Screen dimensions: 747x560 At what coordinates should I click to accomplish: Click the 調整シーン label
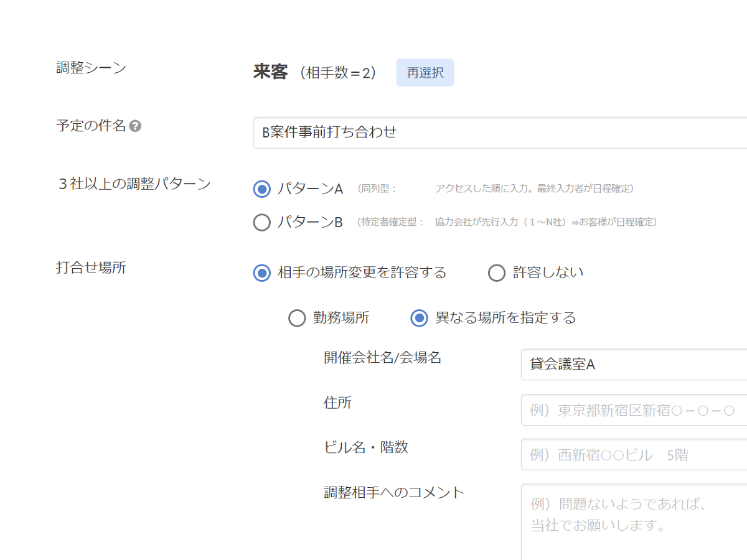coord(91,68)
